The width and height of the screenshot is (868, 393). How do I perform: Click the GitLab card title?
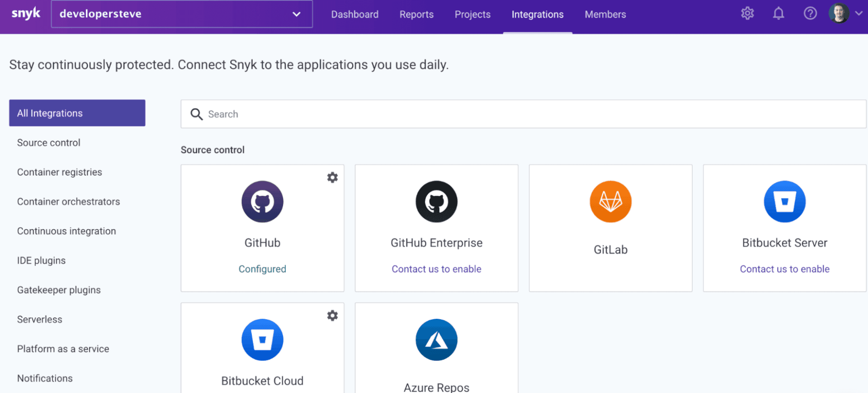point(610,250)
